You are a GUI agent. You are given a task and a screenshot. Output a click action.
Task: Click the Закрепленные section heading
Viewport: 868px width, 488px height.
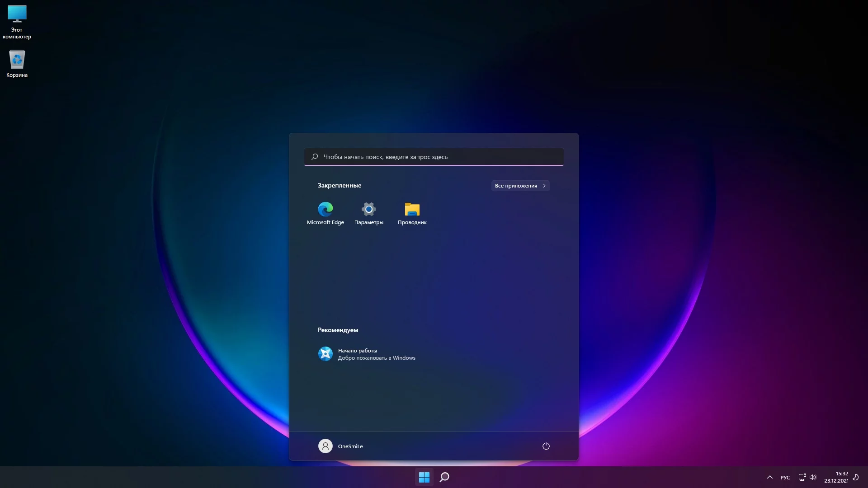pyautogui.click(x=339, y=186)
